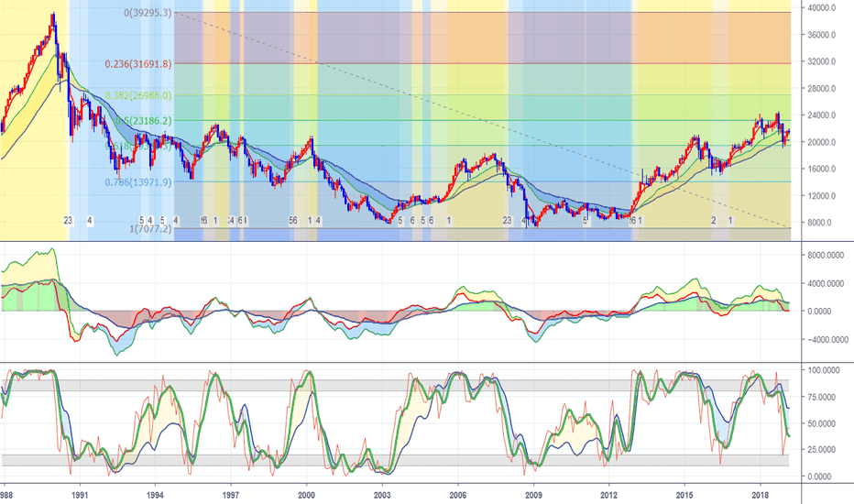Click the 2018 year marker on time axis
This screenshot has height=504, width=854.
tap(760, 495)
